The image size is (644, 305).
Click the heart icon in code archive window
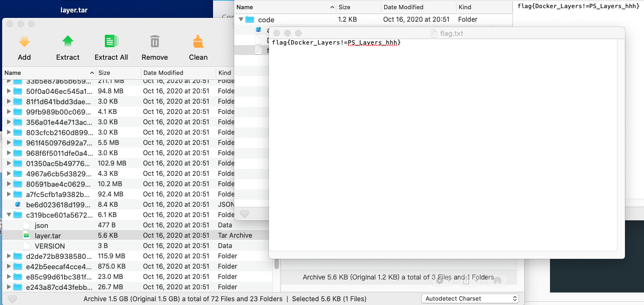pos(245,214)
